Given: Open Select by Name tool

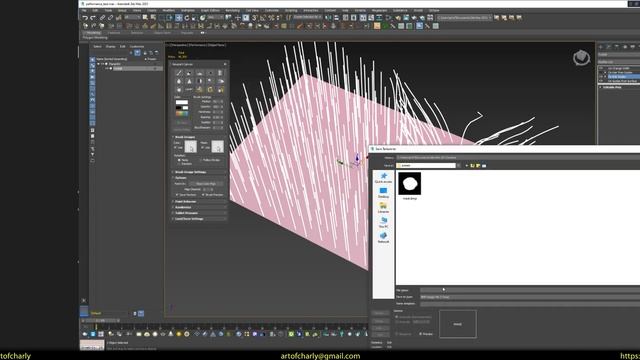Looking at the screenshot, I should pos(153,18).
